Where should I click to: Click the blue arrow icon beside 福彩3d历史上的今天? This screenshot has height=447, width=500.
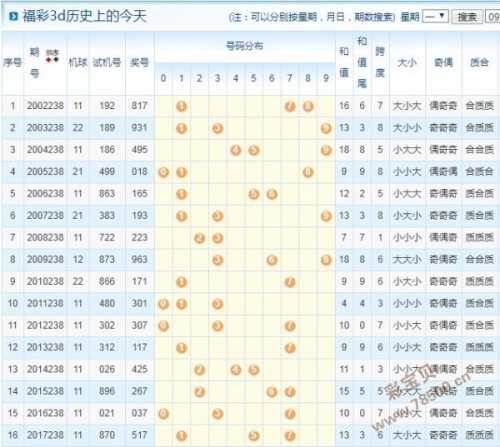click(x=13, y=16)
